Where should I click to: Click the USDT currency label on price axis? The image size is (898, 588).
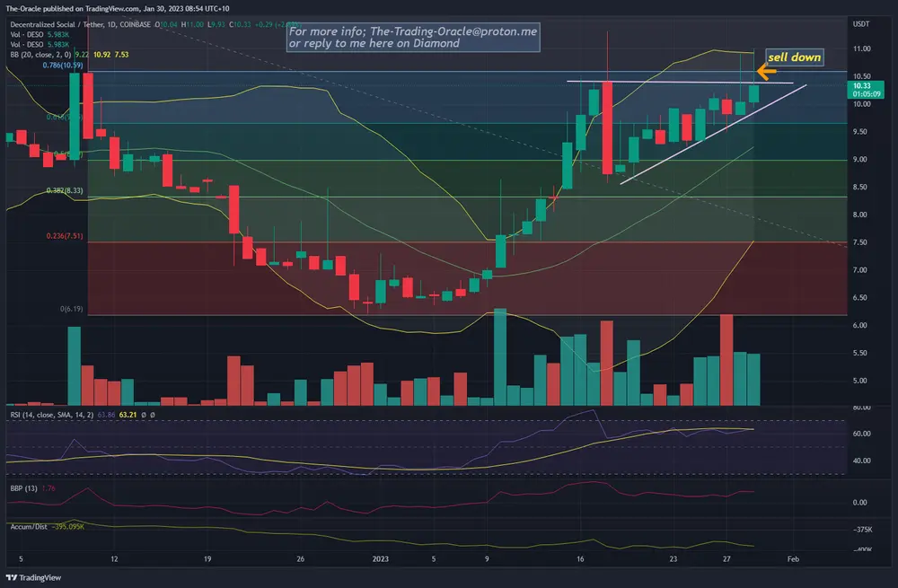point(860,26)
